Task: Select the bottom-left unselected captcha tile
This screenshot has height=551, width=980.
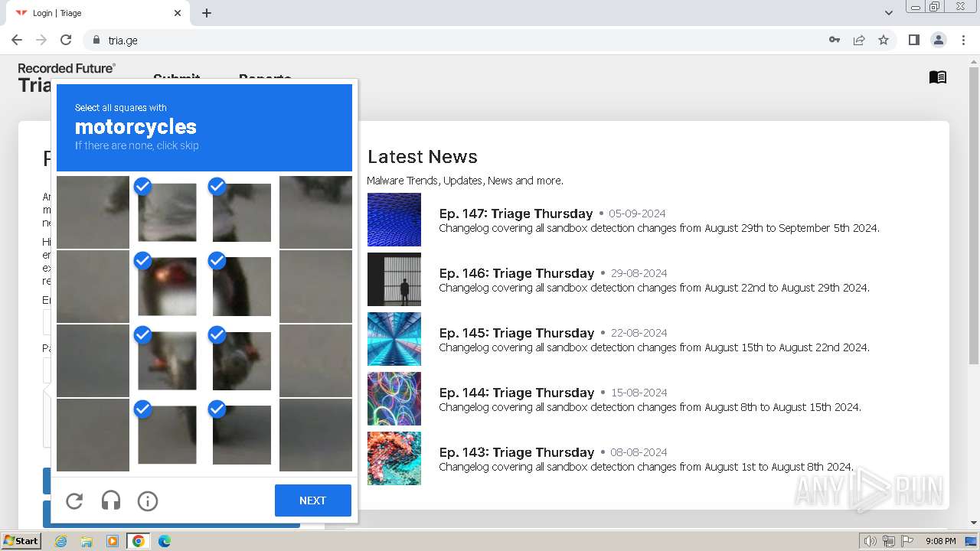Action: (93, 435)
